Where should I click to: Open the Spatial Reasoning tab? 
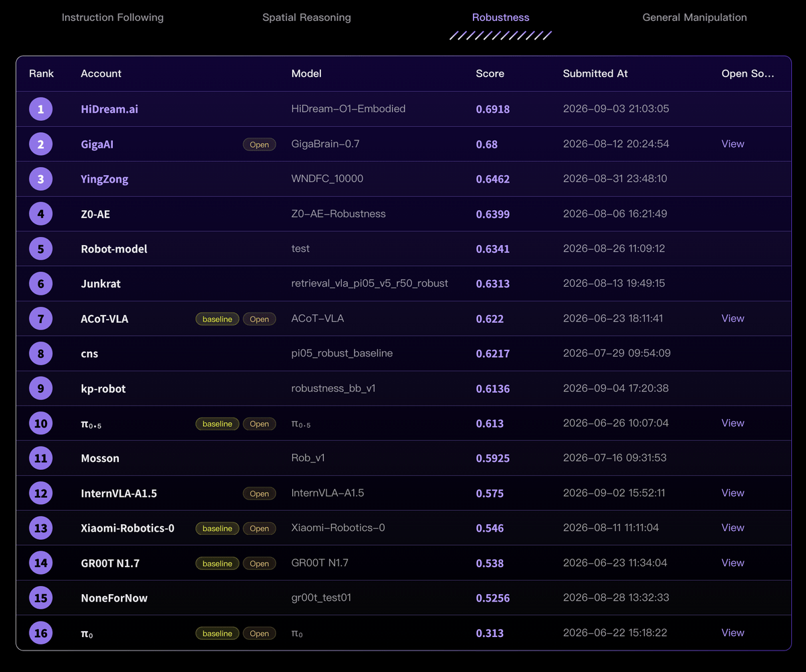306,17
